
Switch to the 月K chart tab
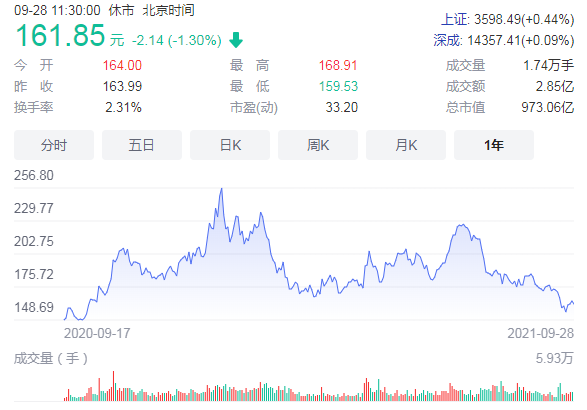tap(406, 145)
